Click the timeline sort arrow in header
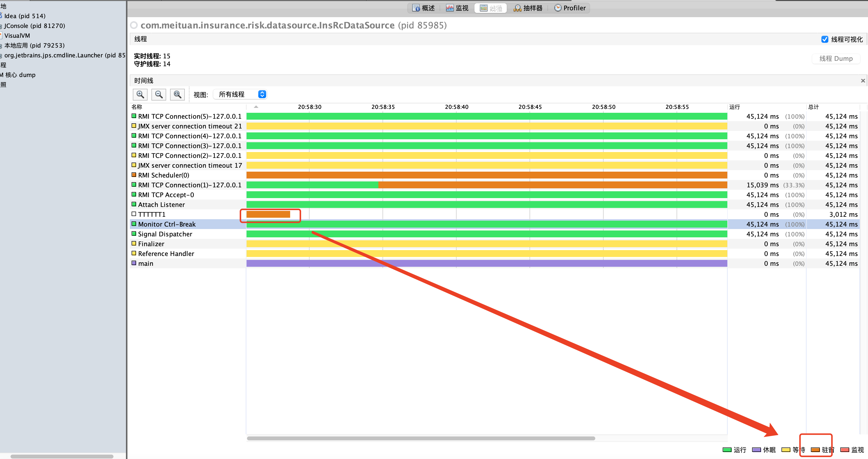Image resolution: width=868 pixels, height=459 pixels. coord(256,107)
